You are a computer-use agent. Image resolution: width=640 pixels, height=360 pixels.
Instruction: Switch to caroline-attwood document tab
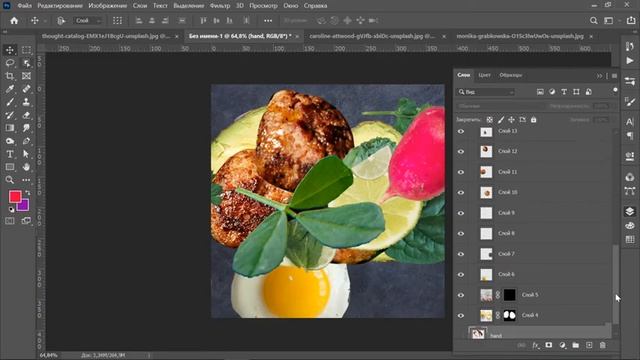[x=372, y=36]
